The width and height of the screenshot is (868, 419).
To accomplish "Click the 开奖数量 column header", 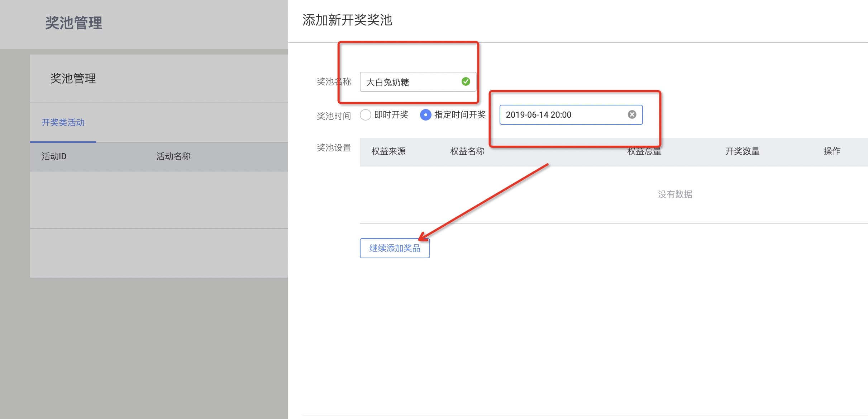I will (743, 151).
